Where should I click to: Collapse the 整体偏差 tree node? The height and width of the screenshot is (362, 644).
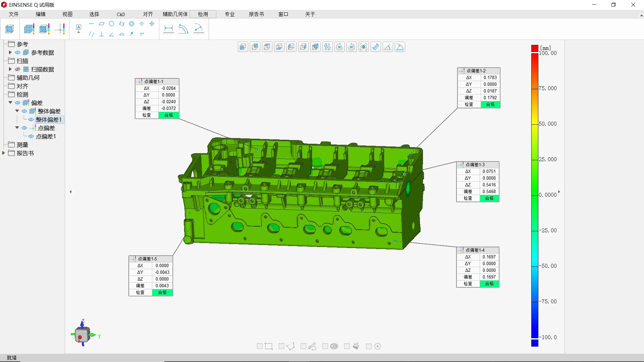[17, 111]
